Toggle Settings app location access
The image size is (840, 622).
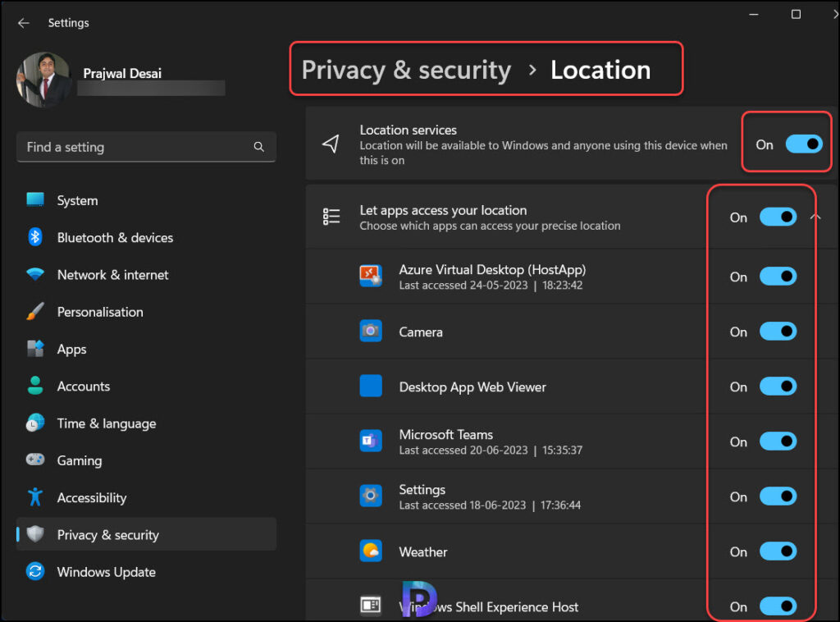click(778, 496)
